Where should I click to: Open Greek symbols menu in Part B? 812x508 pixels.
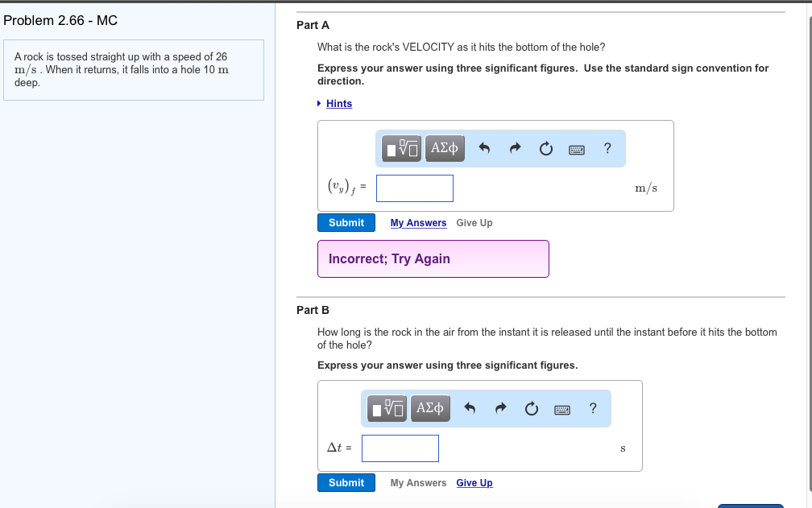(430, 409)
